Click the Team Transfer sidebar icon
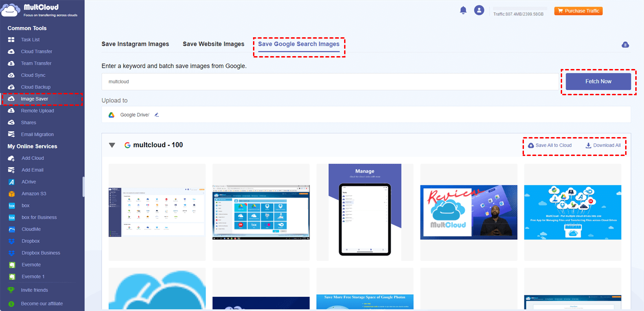The width and height of the screenshot is (644, 311). (11, 63)
